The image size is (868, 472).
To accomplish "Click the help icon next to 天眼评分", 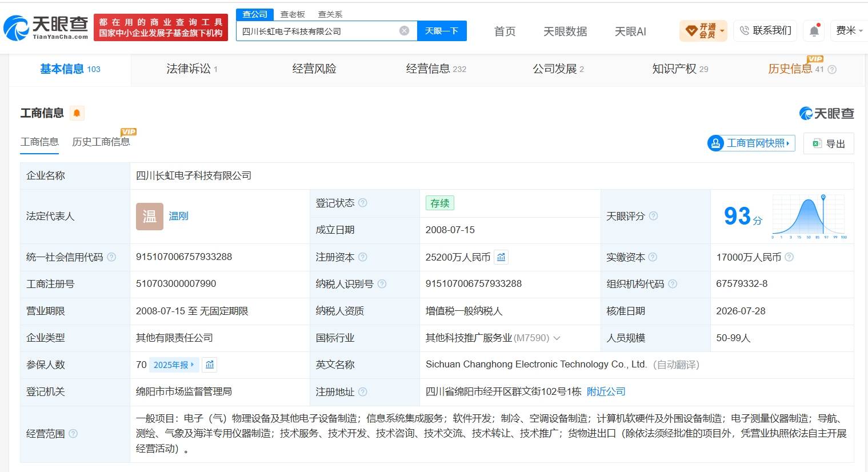I will click(x=653, y=216).
